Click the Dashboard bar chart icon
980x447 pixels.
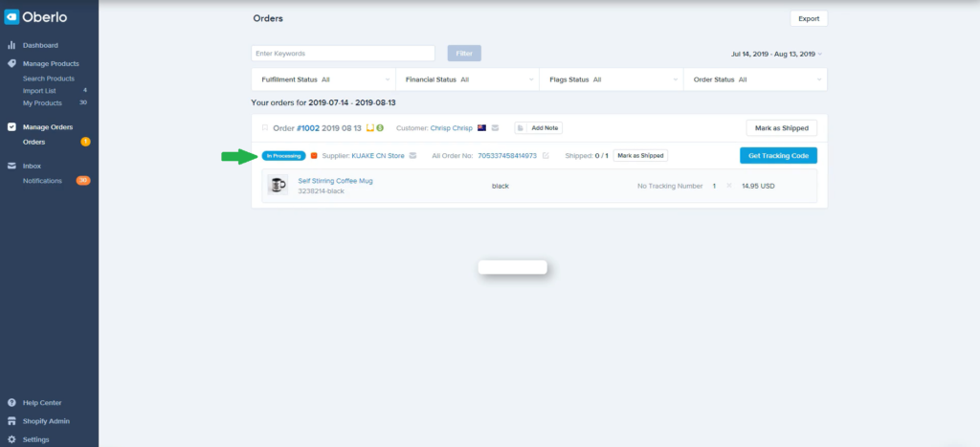pos(11,46)
